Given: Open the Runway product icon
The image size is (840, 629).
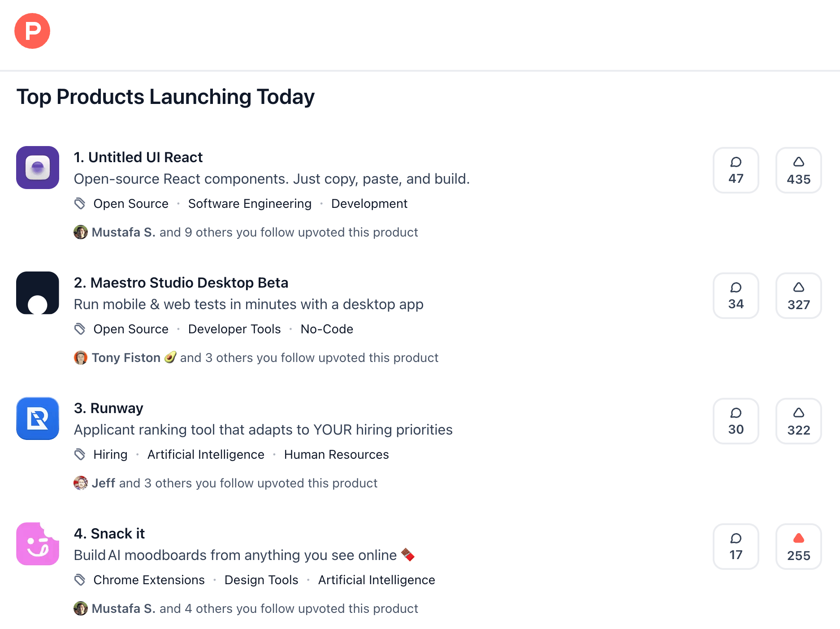Looking at the screenshot, I should [38, 418].
